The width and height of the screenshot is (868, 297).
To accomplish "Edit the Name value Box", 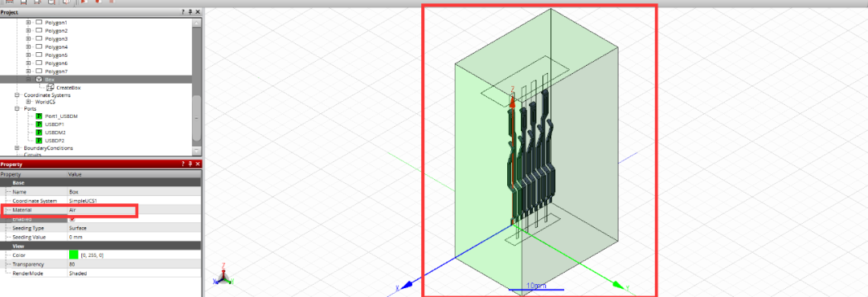I will [74, 191].
